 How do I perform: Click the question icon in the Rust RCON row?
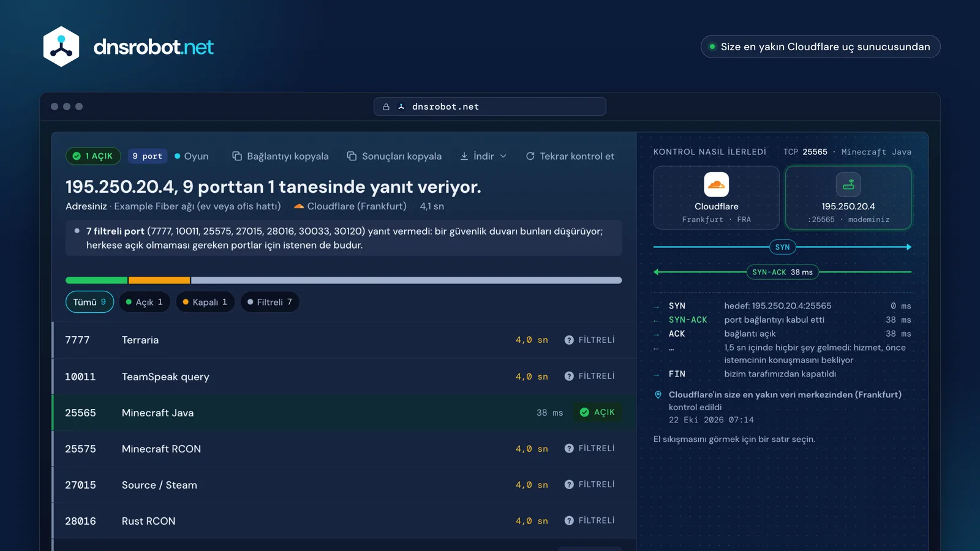click(x=569, y=520)
